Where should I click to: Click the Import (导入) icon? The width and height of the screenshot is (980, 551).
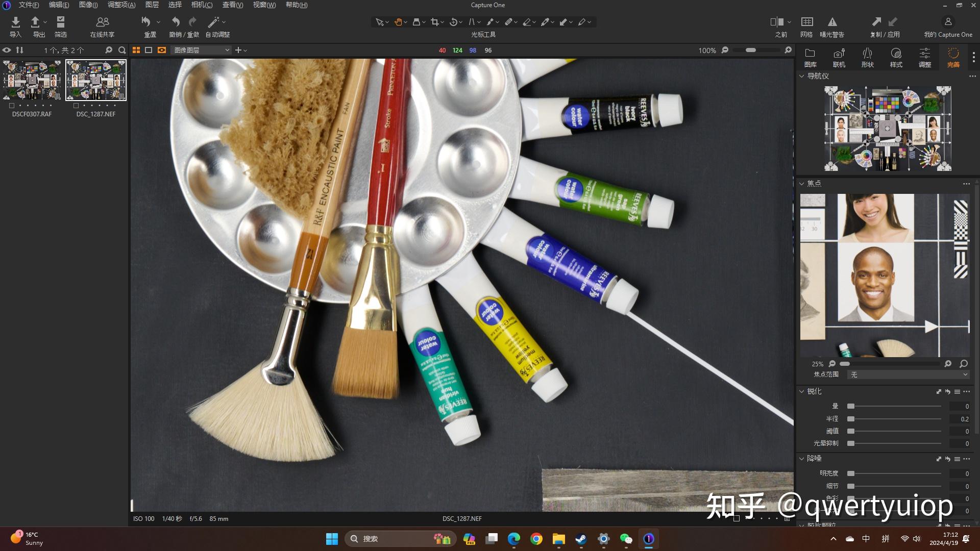(x=15, y=22)
